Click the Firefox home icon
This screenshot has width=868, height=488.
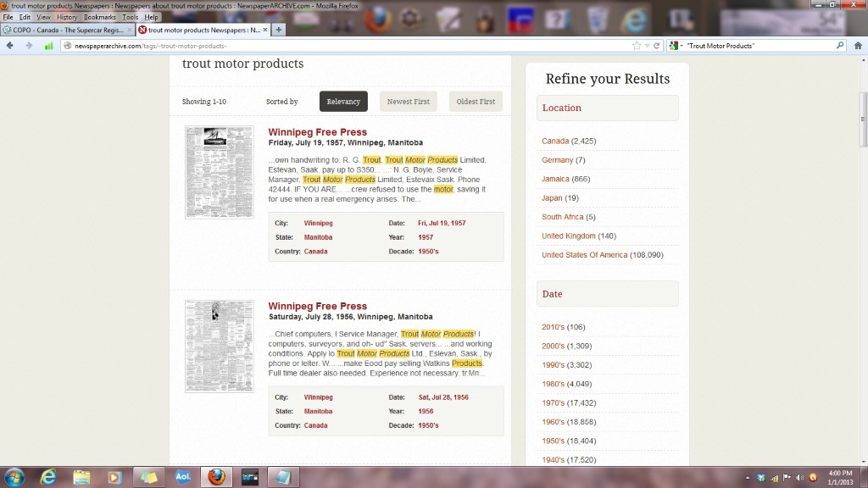tap(858, 46)
